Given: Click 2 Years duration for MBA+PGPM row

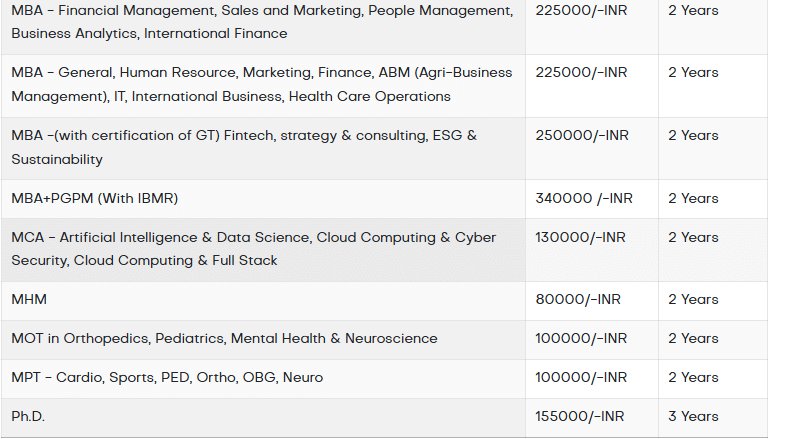Looking at the screenshot, I should point(693,198).
